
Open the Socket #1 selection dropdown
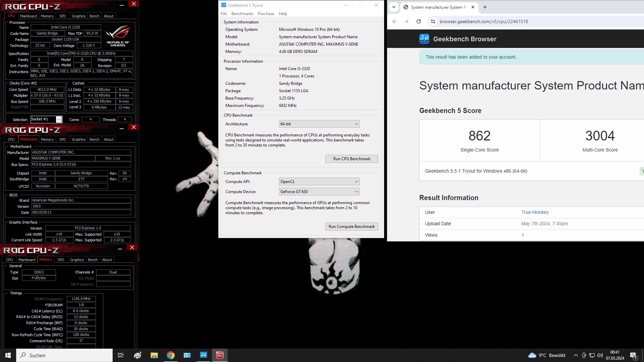[x=46, y=119]
